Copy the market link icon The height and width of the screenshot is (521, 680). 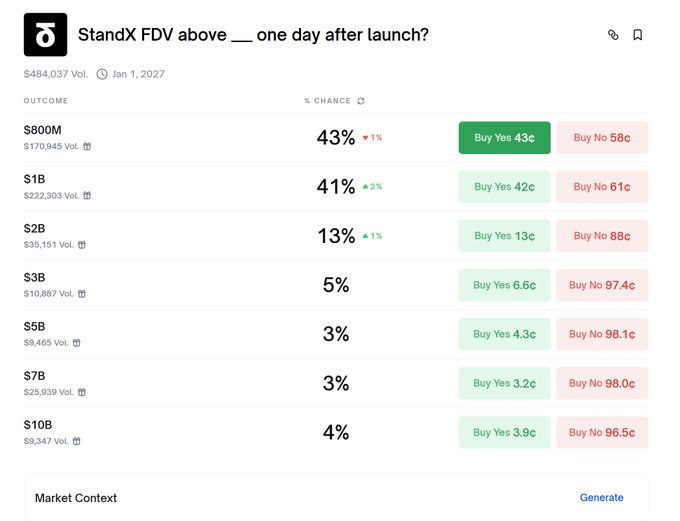[613, 35]
